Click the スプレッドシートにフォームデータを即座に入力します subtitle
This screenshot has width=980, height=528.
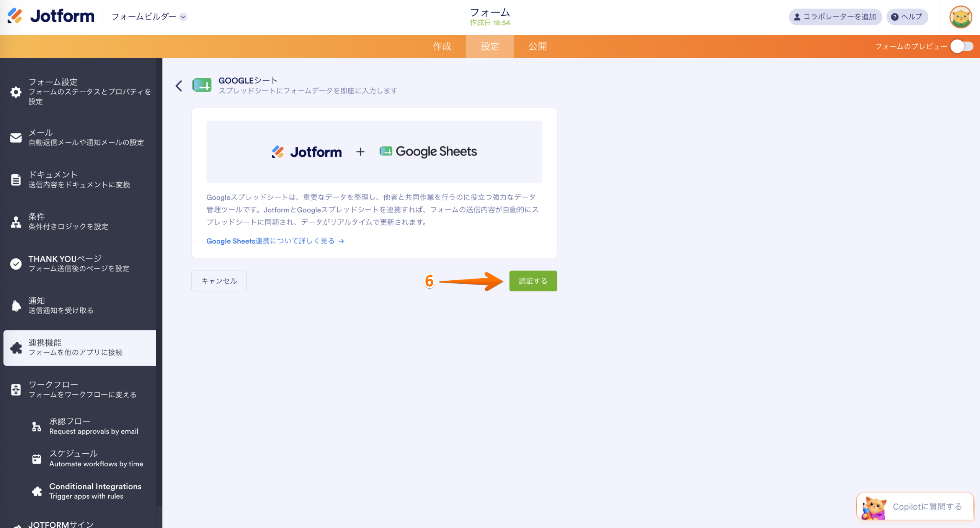(x=308, y=91)
